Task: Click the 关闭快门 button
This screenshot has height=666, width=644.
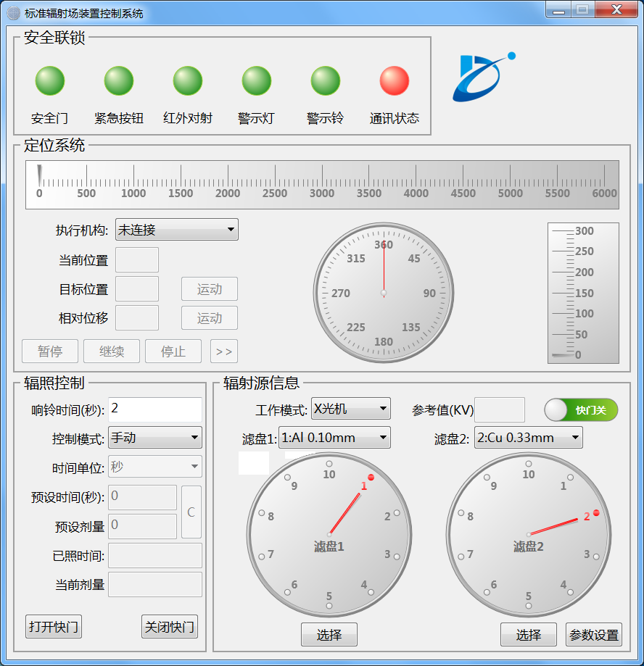Action: (x=170, y=626)
